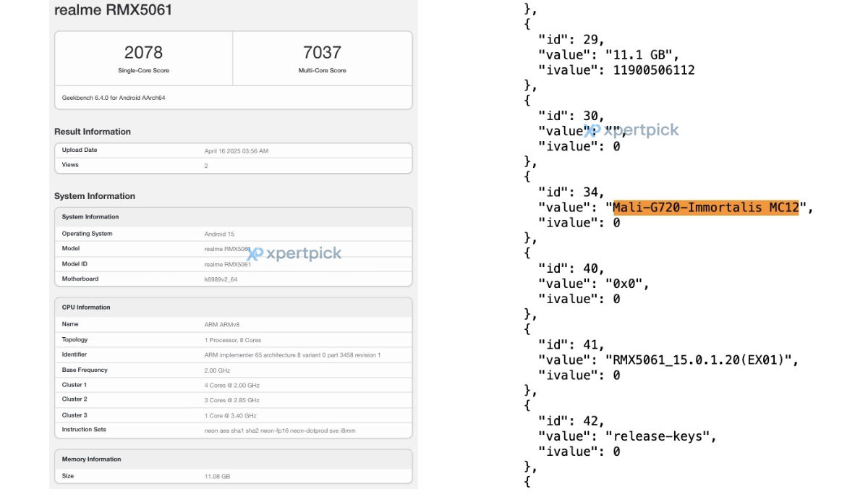This screenshot has width=868, height=492.
Task: Select the 3 Cores @ 2.85 GHz value
Action: pyautogui.click(x=232, y=401)
